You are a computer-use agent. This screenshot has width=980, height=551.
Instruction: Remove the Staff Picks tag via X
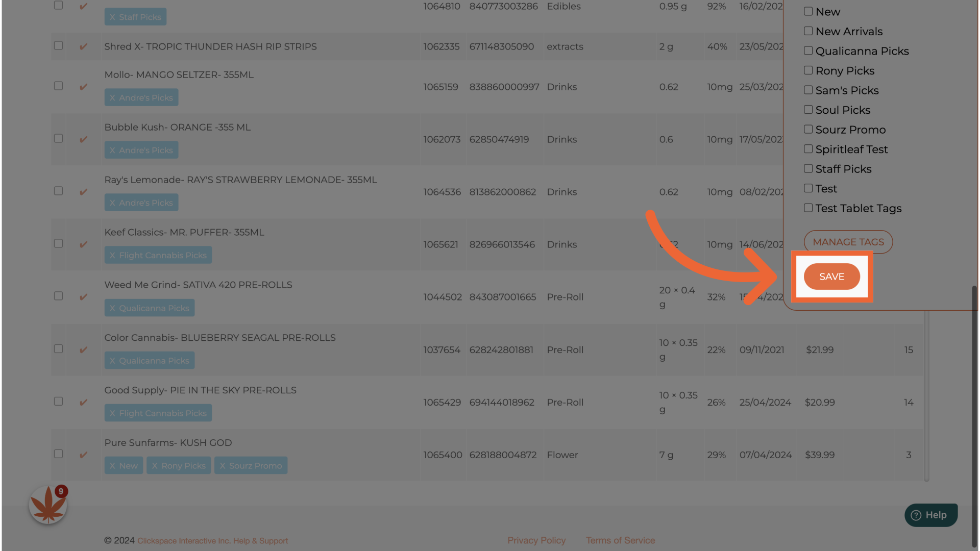tap(112, 17)
